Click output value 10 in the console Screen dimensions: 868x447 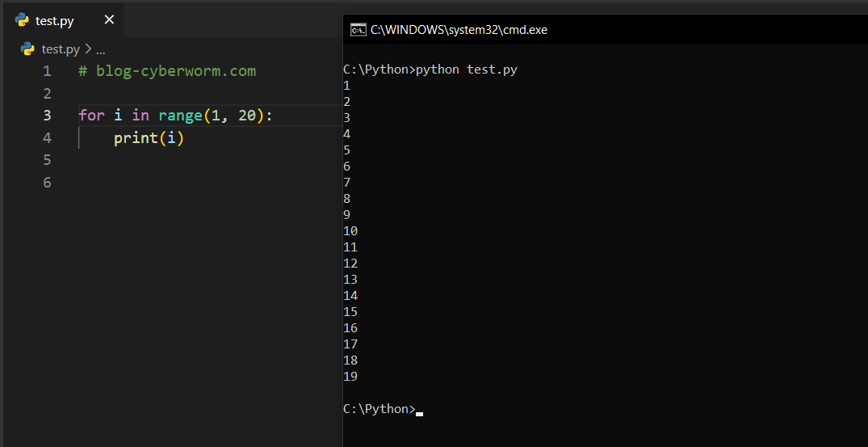[350, 231]
